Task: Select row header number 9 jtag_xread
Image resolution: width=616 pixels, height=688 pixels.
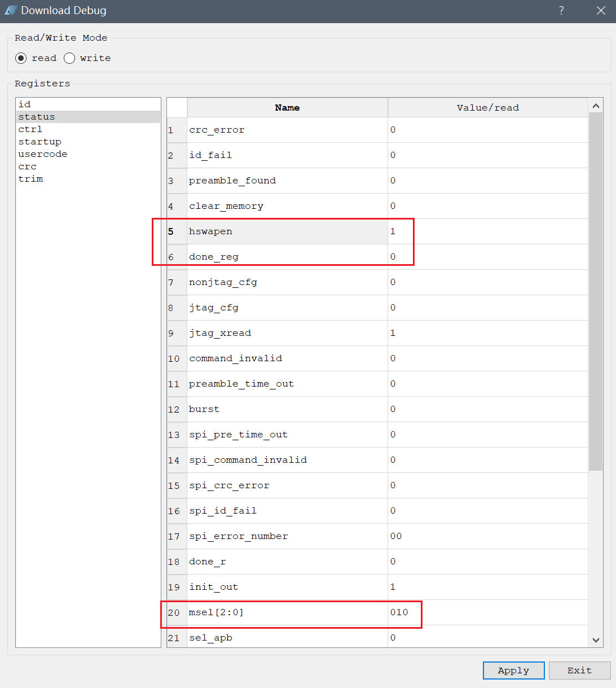Action: (x=177, y=333)
